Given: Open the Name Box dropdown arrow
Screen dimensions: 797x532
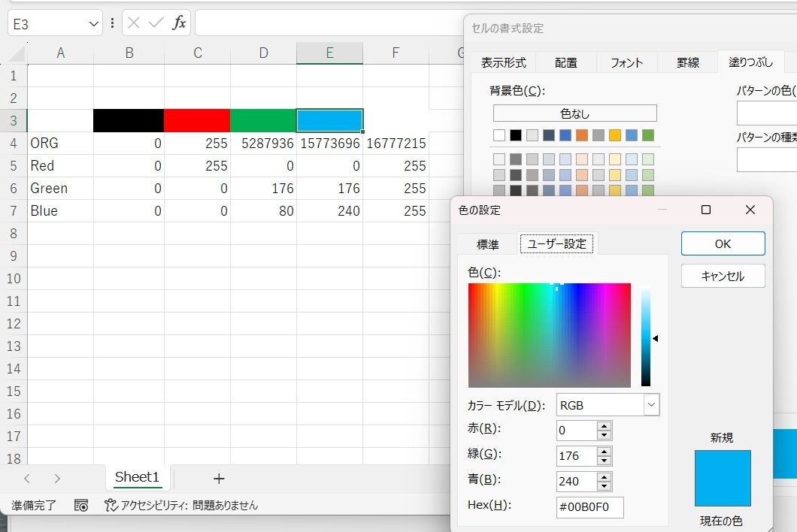Looking at the screenshot, I should coord(93,24).
